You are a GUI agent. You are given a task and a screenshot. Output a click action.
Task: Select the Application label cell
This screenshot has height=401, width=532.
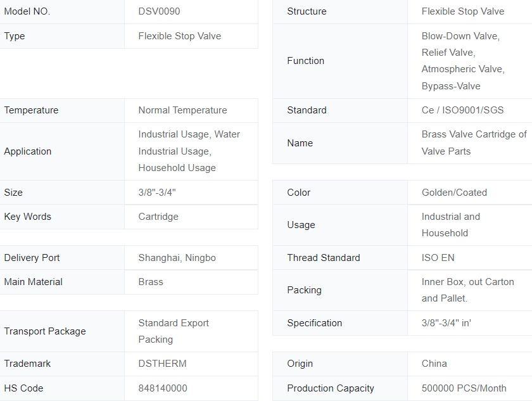point(28,151)
